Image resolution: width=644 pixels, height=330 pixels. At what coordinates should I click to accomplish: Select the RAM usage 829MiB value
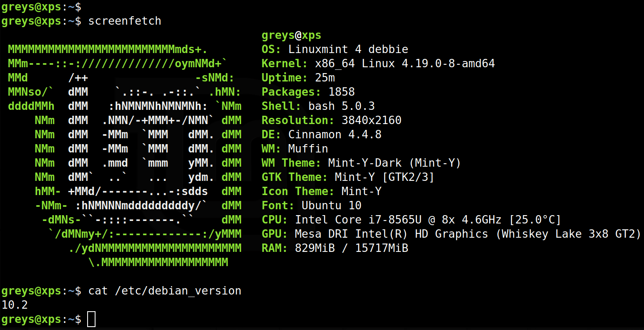coord(334,248)
